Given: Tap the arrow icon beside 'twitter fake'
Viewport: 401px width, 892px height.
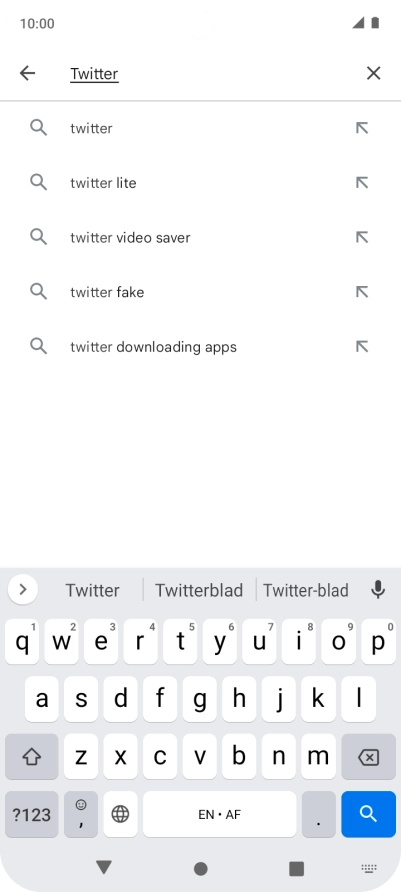Looking at the screenshot, I should click(x=362, y=292).
